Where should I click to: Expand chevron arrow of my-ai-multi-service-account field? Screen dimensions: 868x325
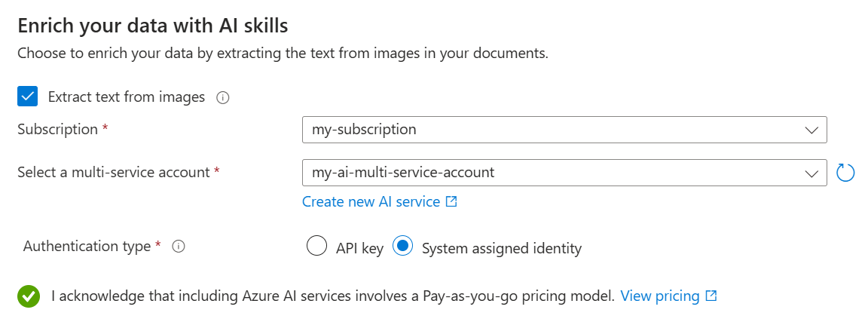pyautogui.click(x=811, y=173)
